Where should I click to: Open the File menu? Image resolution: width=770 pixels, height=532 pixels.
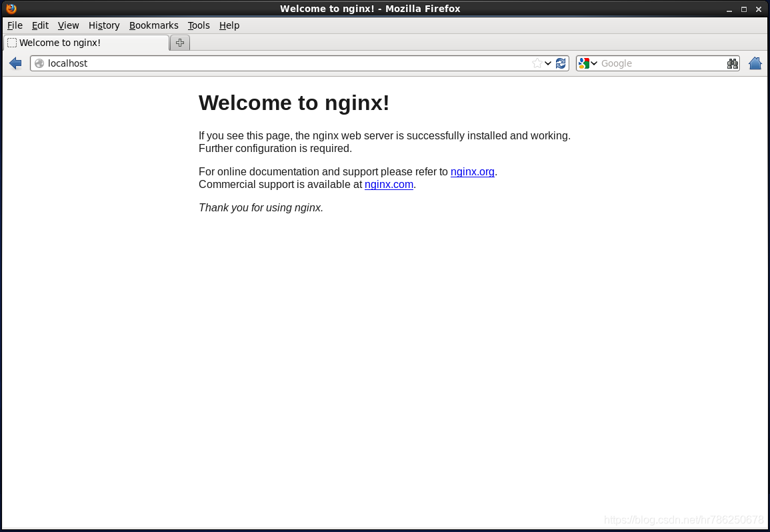coord(15,25)
